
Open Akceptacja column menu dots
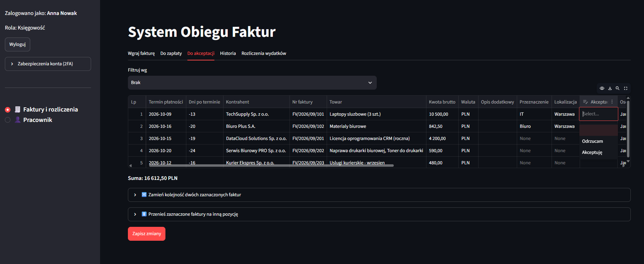coord(612,102)
